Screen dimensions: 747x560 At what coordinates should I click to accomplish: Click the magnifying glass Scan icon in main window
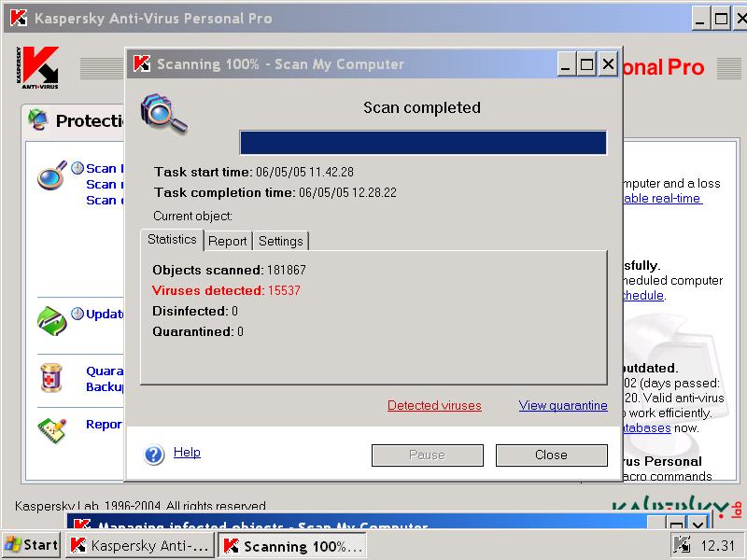pos(52,175)
